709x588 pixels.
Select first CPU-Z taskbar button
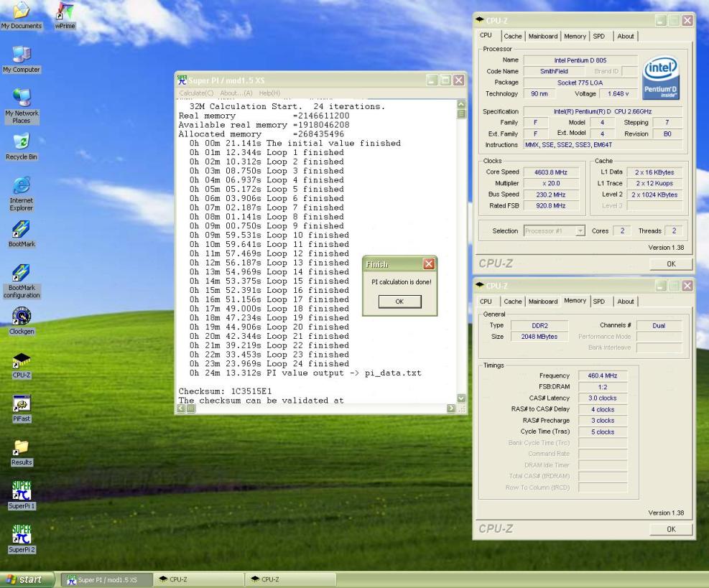point(198,580)
